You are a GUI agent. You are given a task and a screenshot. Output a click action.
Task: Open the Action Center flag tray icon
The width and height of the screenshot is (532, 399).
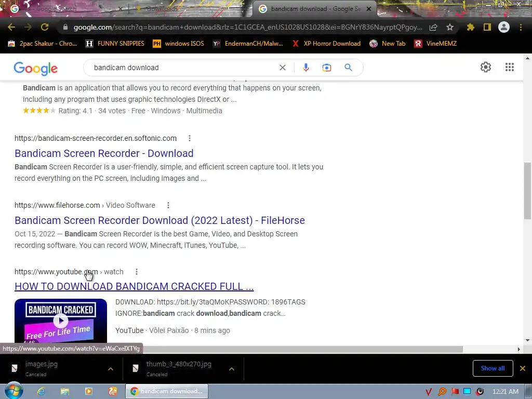pyautogui.click(x=455, y=392)
